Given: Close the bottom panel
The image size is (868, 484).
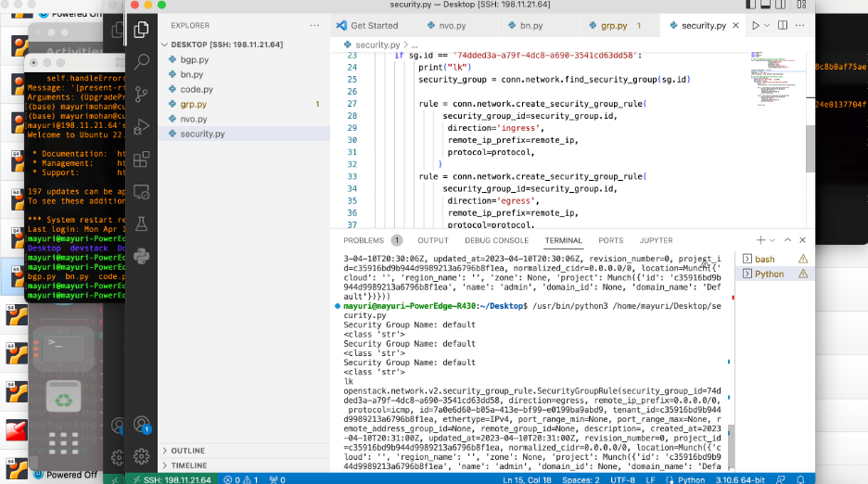Looking at the screenshot, I should (803, 240).
